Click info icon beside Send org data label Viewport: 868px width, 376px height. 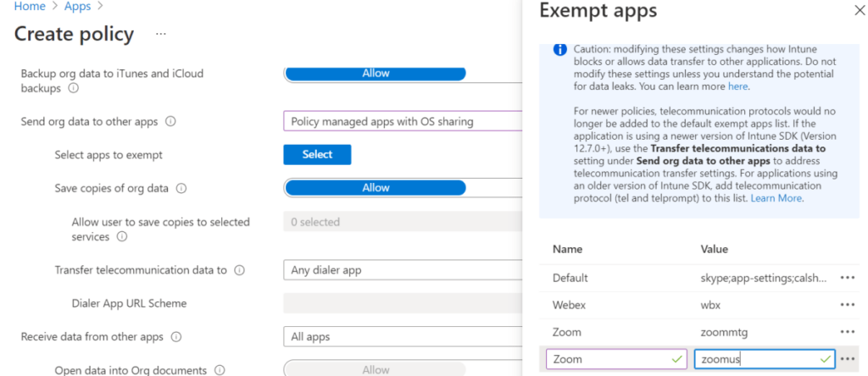[x=170, y=121]
